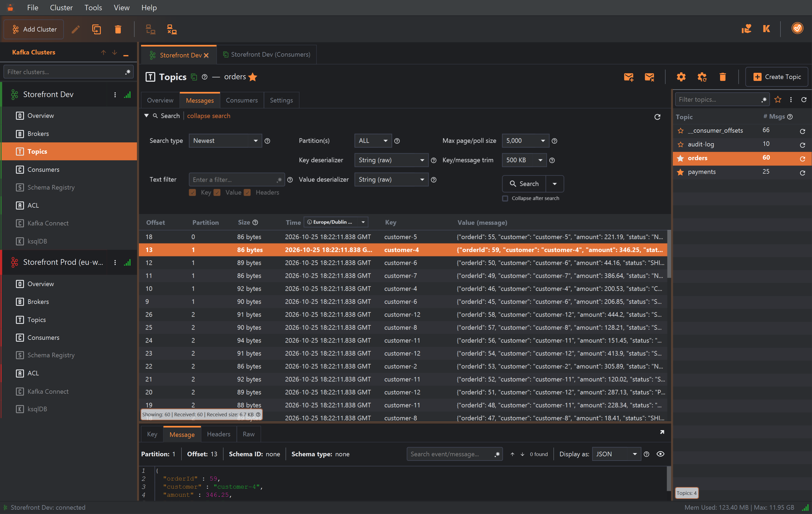Click the Search type help icon

click(x=267, y=141)
